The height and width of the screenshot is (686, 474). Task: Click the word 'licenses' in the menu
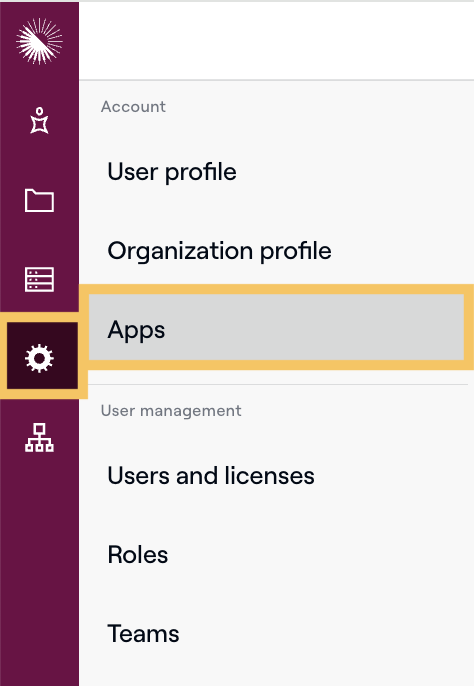click(x=270, y=476)
